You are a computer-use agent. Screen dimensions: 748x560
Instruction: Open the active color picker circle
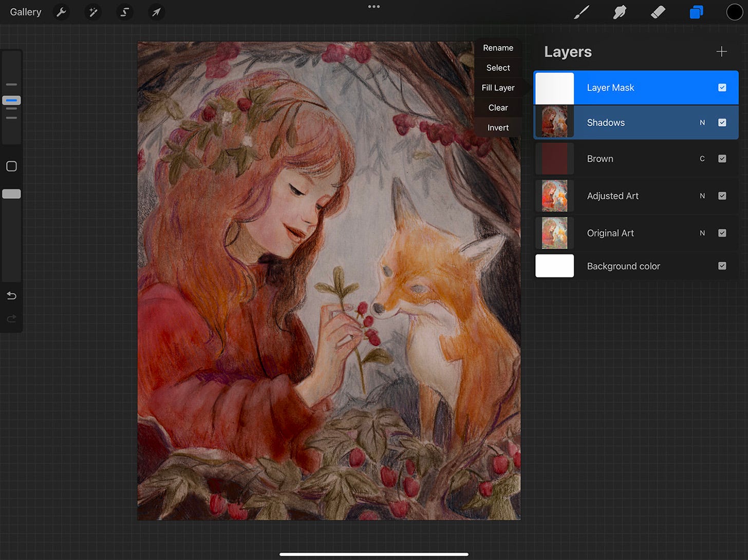click(734, 12)
